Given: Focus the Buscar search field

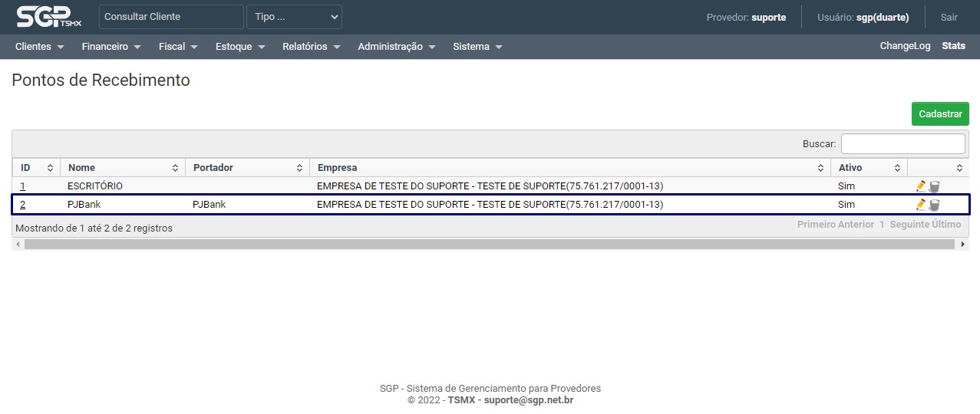Looking at the screenshot, I should tap(902, 143).
